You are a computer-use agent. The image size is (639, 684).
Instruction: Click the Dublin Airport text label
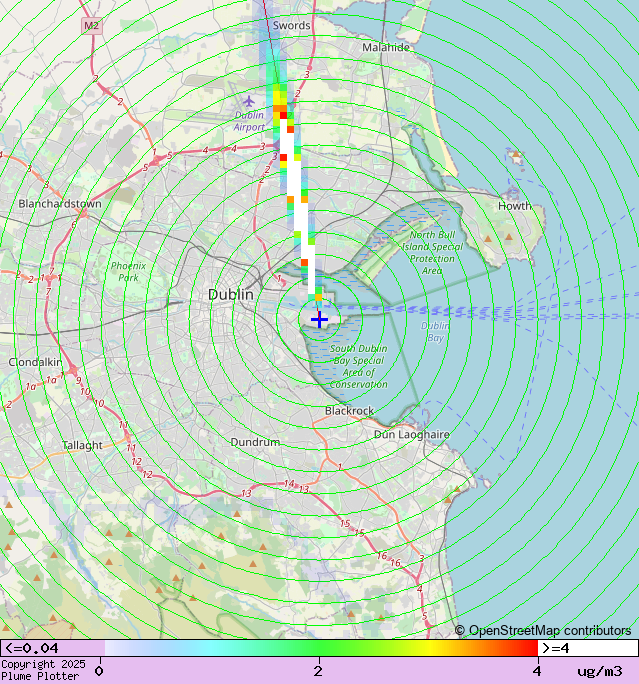pyautogui.click(x=249, y=121)
